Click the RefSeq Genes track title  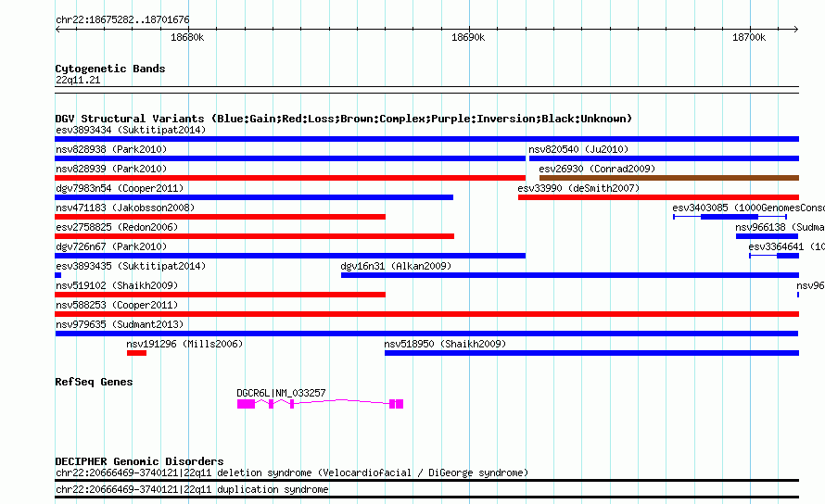(x=94, y=382)
